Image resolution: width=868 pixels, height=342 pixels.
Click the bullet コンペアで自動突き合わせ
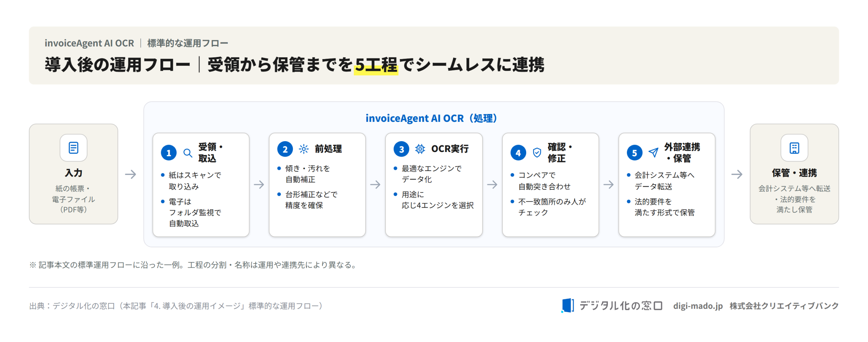point(541,181)
